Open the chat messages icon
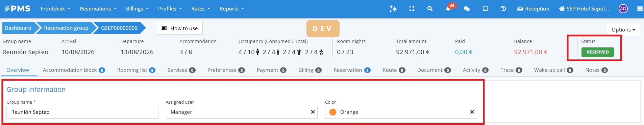This screenshot has width=644, height=125. (x=467, y=9)
